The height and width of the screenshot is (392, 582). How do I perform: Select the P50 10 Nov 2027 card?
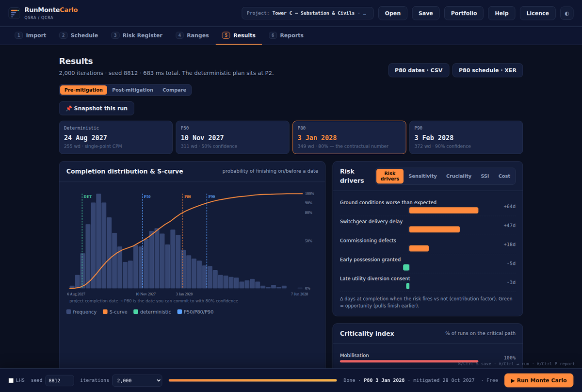point(232,137)
